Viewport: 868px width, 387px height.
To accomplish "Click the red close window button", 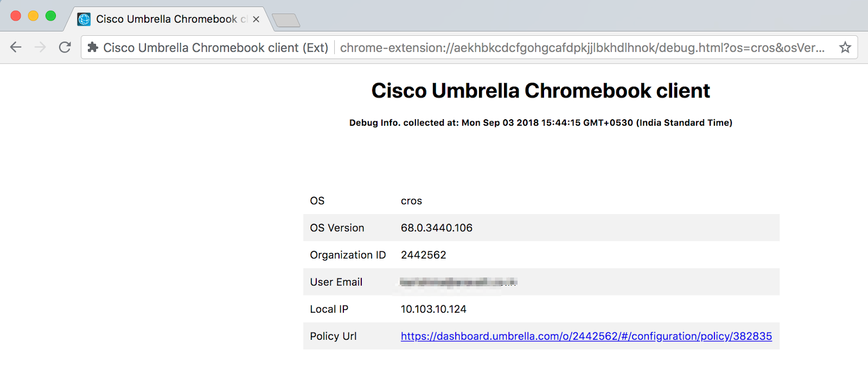I will pos(16,16).
